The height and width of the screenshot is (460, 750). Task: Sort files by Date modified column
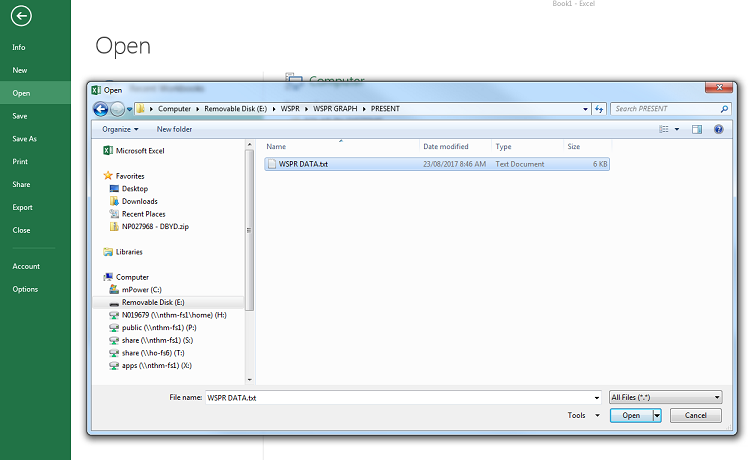tap(445, 147)
